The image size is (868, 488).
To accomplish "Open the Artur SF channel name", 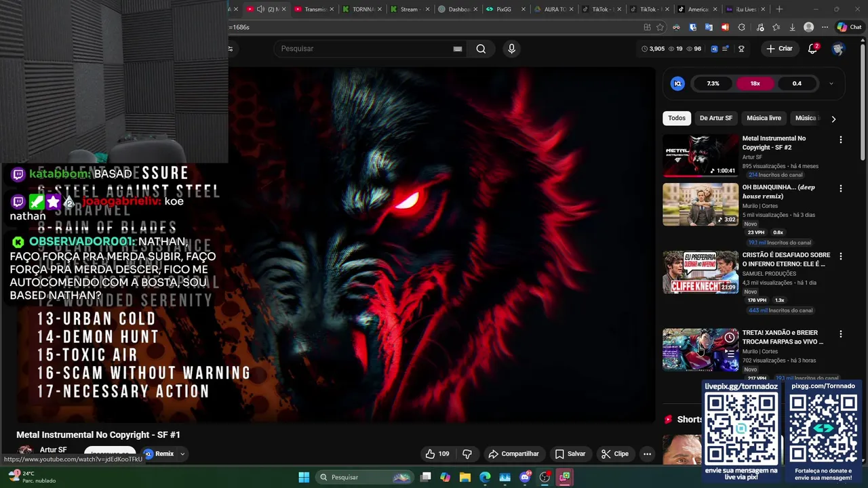I will coord(53,450).
